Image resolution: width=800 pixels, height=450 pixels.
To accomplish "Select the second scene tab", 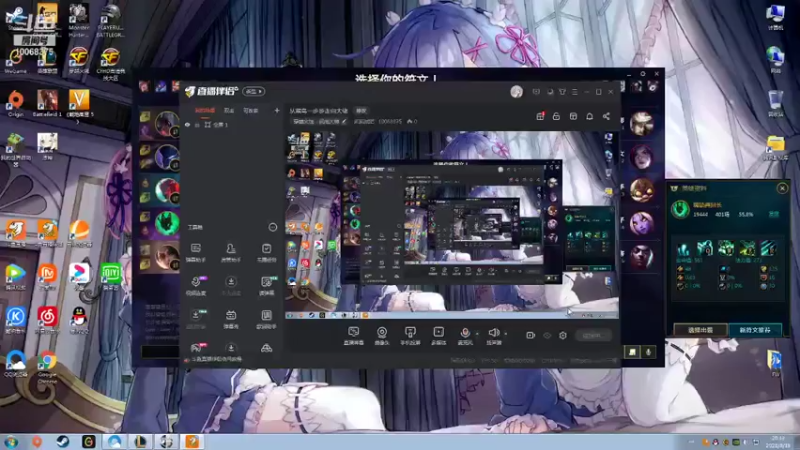I will pyautogui.click(x=229, y=110).
